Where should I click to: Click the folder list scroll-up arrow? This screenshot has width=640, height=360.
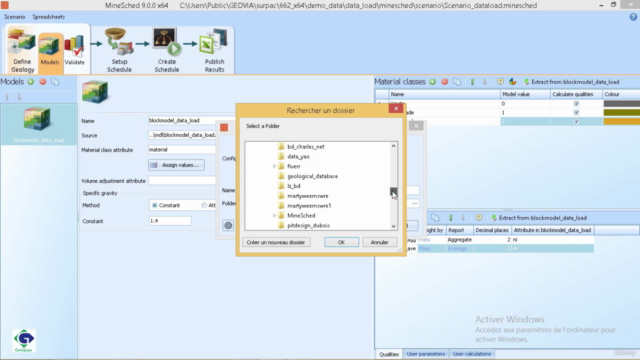click(x=393, y=146)
